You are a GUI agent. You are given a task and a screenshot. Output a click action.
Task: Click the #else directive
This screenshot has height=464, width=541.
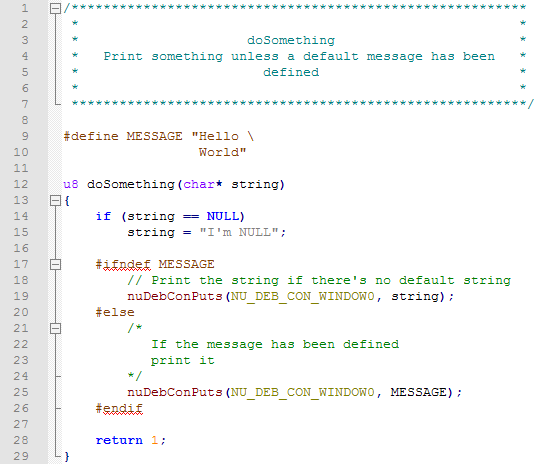[115, 312]
